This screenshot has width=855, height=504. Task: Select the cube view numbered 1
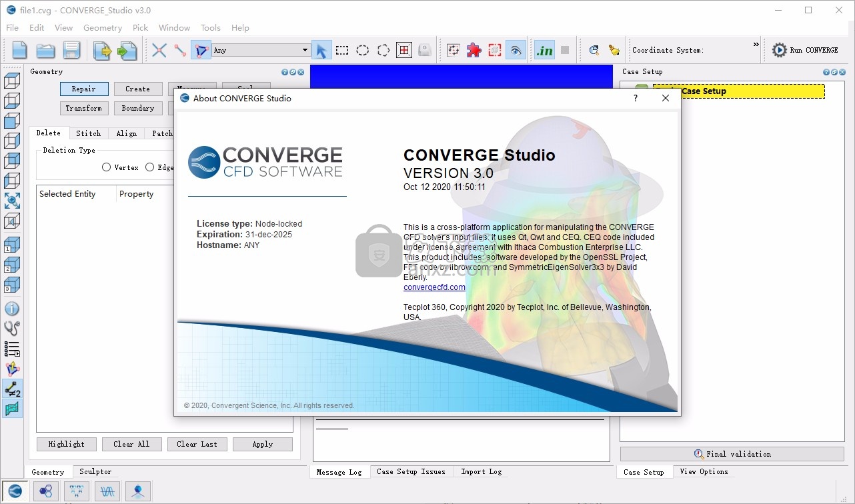point(12,245)
